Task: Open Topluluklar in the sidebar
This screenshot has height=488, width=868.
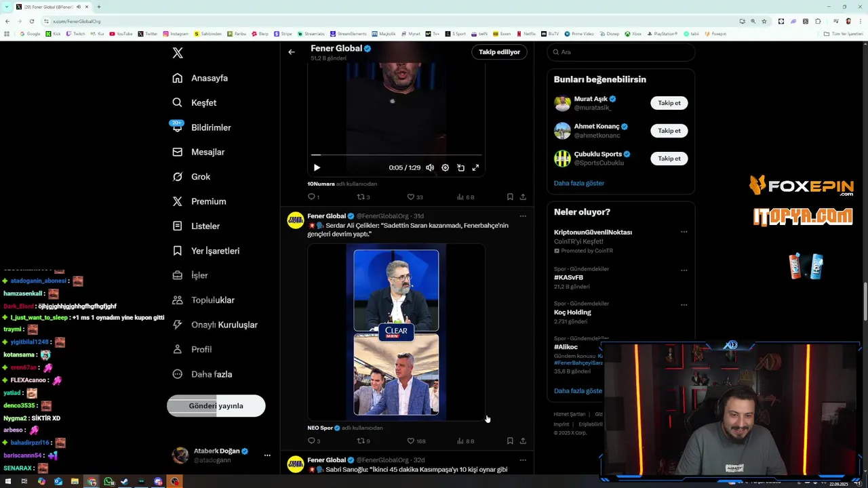Action: click(203, 300)
